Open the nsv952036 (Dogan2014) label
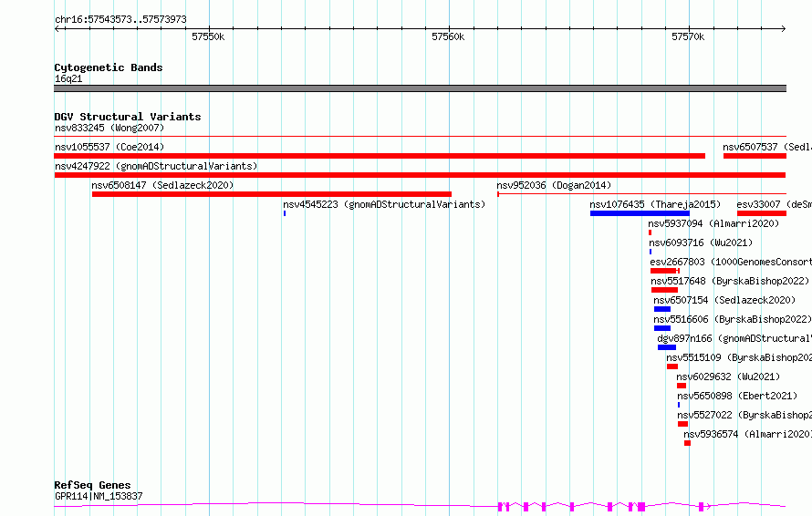Image resolution: width=812 pixels, height=516 pixels. pyautogui.click(x=554, y=185)
